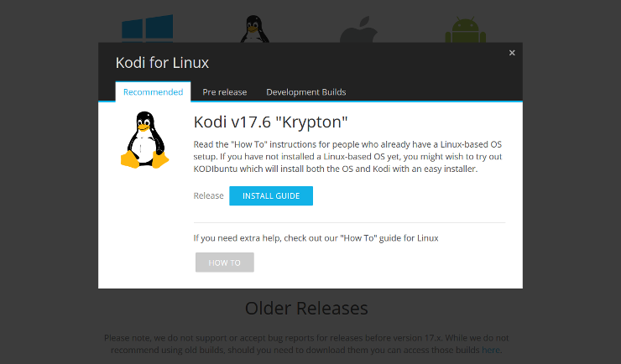
Task: Click the Kodi v17.6 "Krypton" heading
Action: [270, 122]
